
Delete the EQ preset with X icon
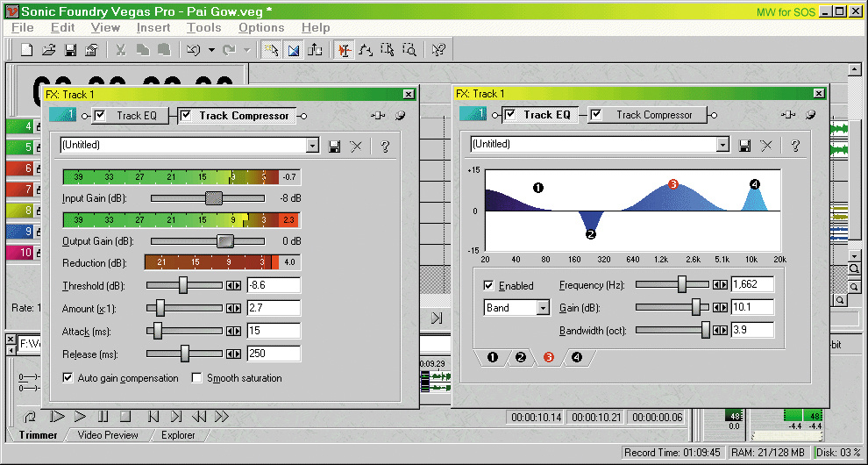pyautogui.click(x=766, y=146)
